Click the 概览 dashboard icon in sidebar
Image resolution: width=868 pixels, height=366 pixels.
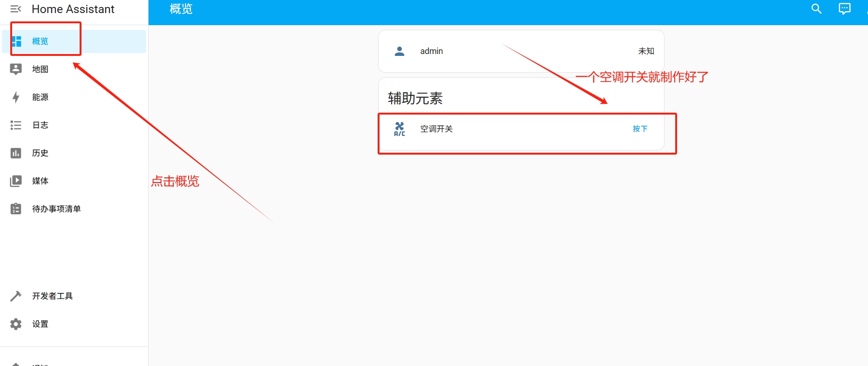click(16, 41)
